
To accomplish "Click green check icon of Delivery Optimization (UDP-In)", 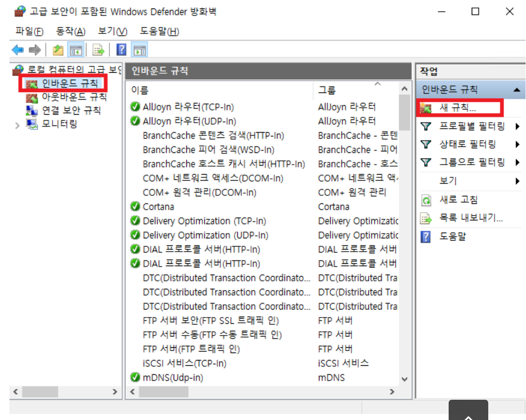I will (135, 235).
